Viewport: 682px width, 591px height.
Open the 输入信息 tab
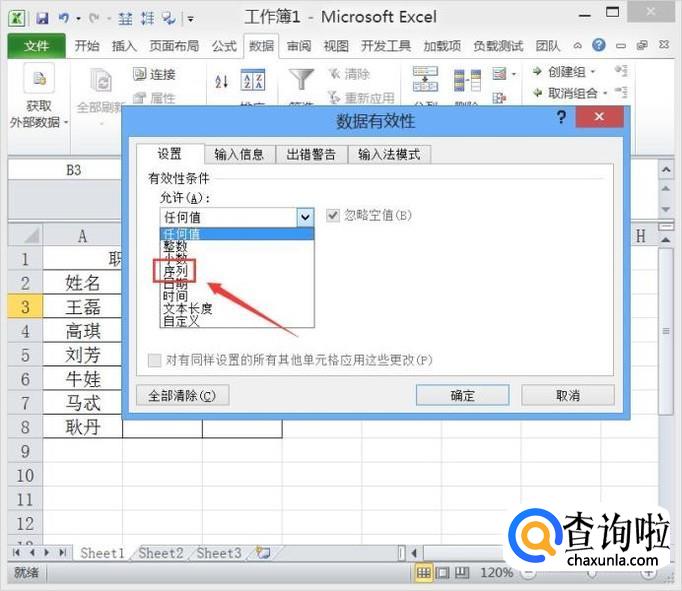click(239, 154)
